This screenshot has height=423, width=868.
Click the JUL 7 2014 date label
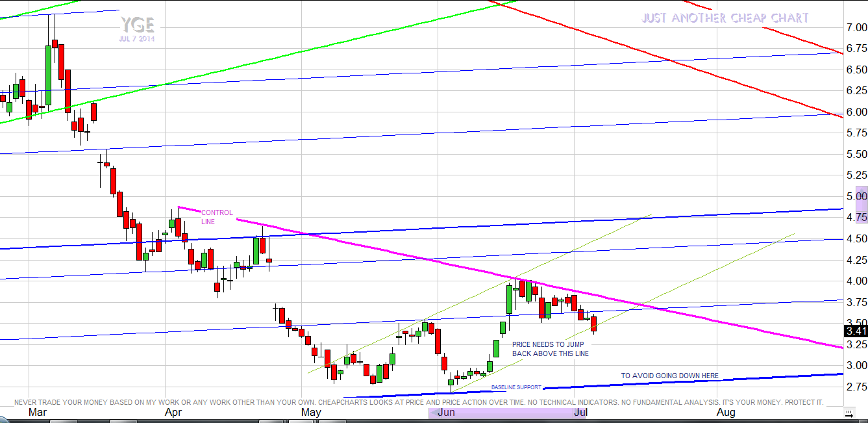137,39
